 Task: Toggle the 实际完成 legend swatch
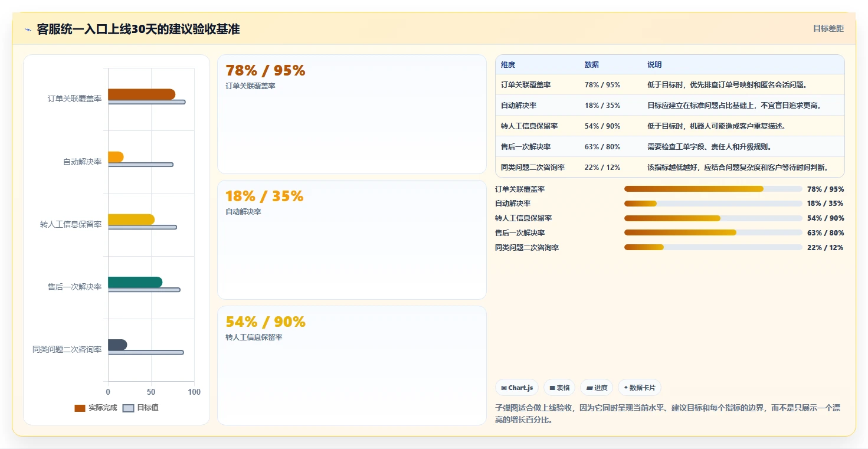(x=80, y=408)
